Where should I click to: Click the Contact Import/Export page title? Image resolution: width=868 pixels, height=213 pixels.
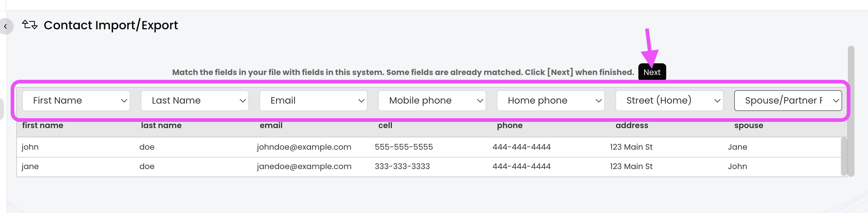click(x=111, y=25)
